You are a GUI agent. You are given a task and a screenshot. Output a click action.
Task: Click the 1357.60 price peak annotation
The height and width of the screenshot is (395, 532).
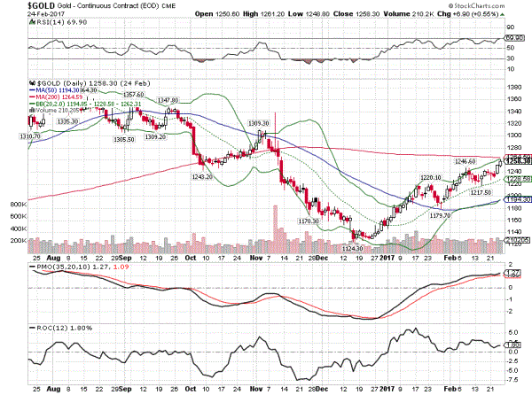(x=135, y=94)
